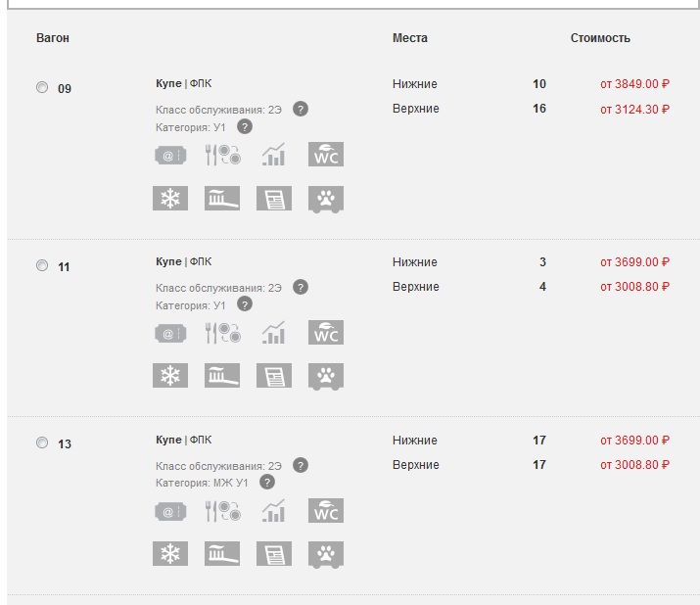
Task: Open category У1 help for wagon 11
Action: click(245, 304)
